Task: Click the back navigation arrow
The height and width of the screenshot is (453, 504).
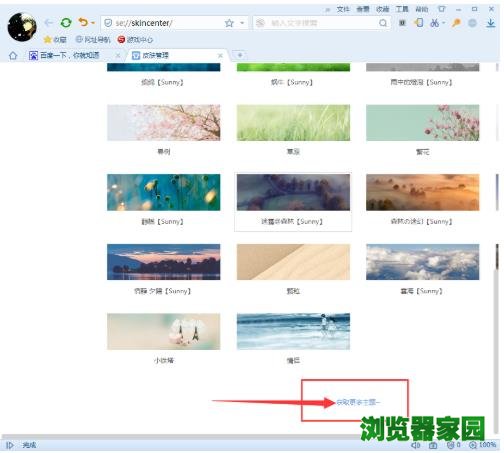Action: (x=49, y=23)
